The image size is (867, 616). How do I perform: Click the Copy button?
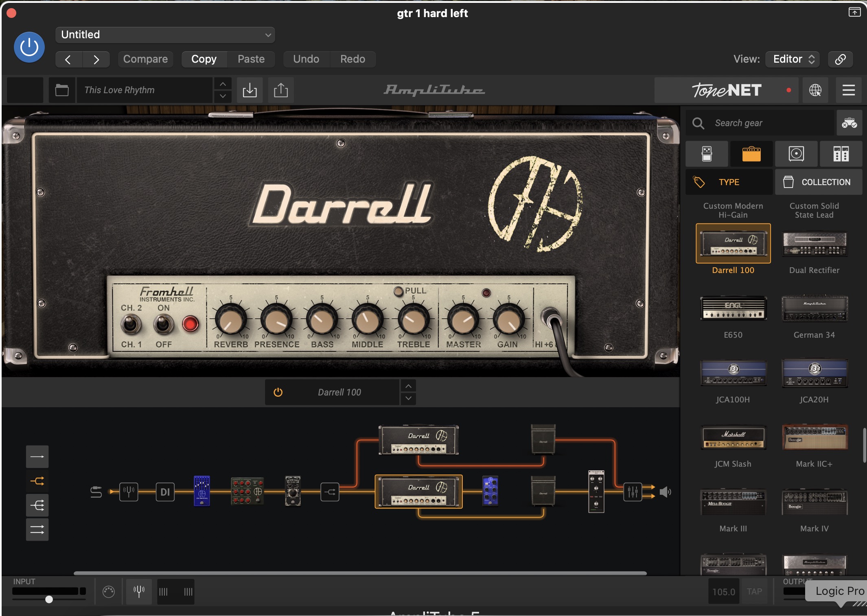click(x=204, y=59)
